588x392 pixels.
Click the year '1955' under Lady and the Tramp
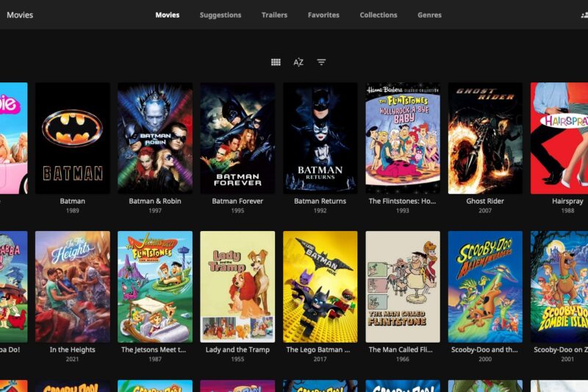point(237,360)
